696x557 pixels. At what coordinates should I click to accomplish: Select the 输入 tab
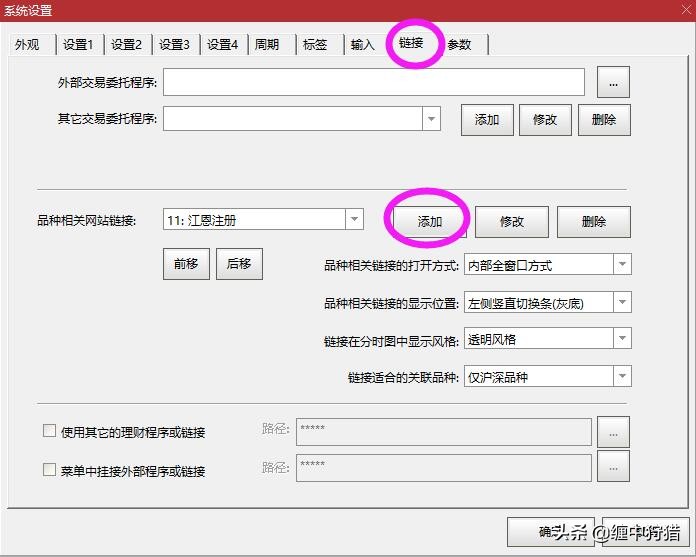click(367, 44)
